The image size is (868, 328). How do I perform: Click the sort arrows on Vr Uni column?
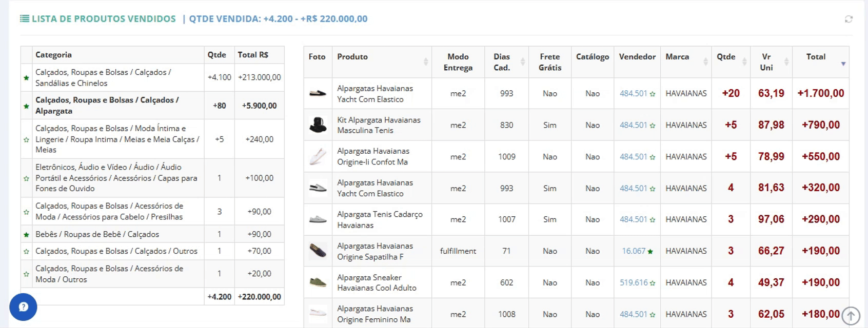pos(786,62)
